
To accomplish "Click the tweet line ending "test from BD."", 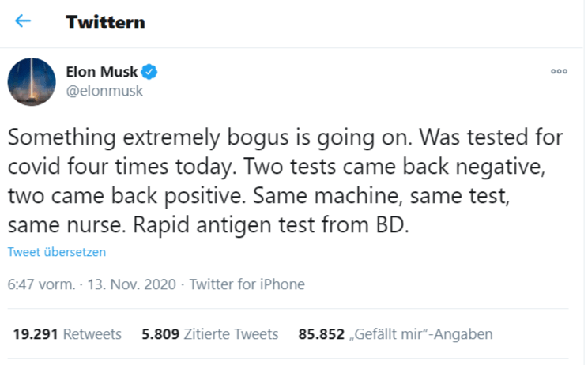I will pyautogui.click(x=209, y=224).
